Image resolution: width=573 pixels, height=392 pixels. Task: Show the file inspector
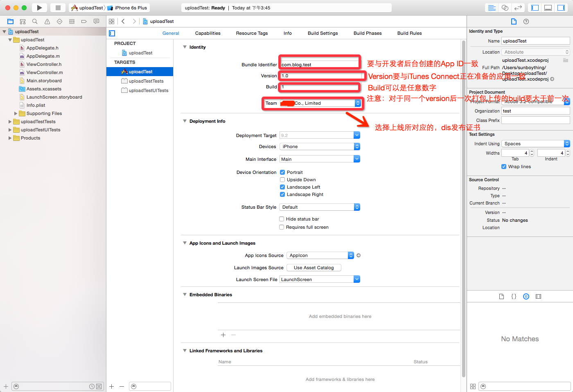click(514, 21)
